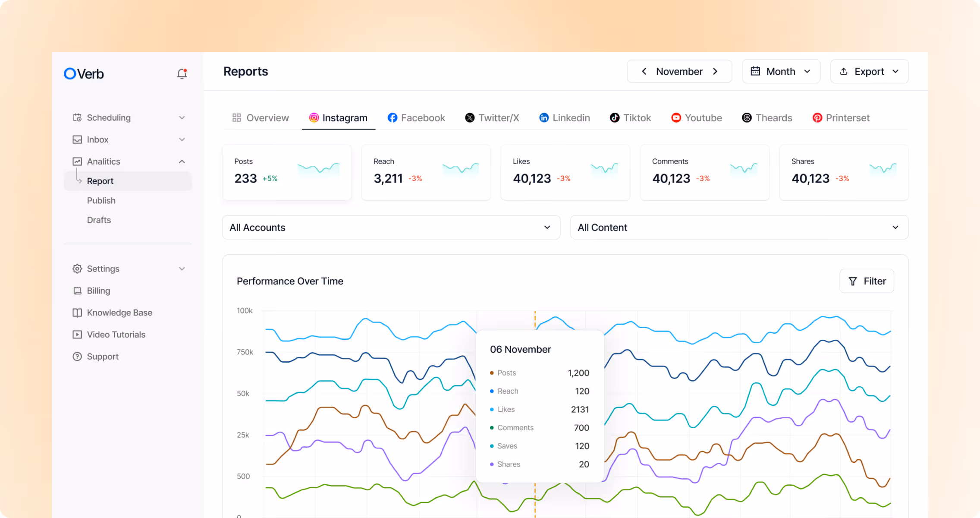Switch to the Facebook tab
The width and height of the screenshot is (980, 518).
pos(416,118)
